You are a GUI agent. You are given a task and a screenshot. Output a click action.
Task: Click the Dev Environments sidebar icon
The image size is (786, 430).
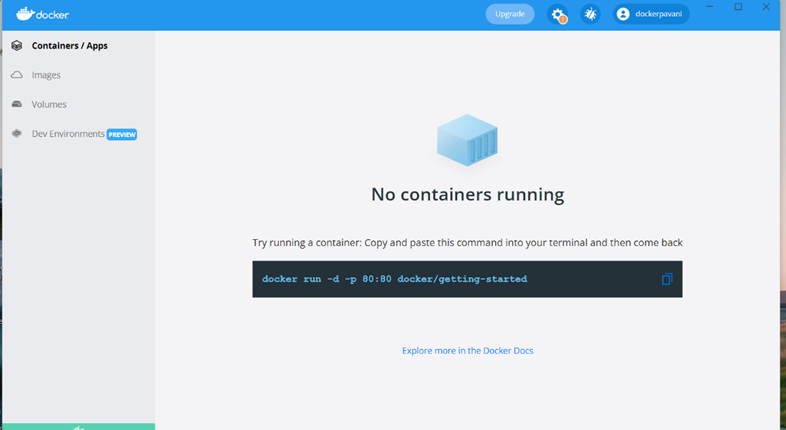click(17, 133)
